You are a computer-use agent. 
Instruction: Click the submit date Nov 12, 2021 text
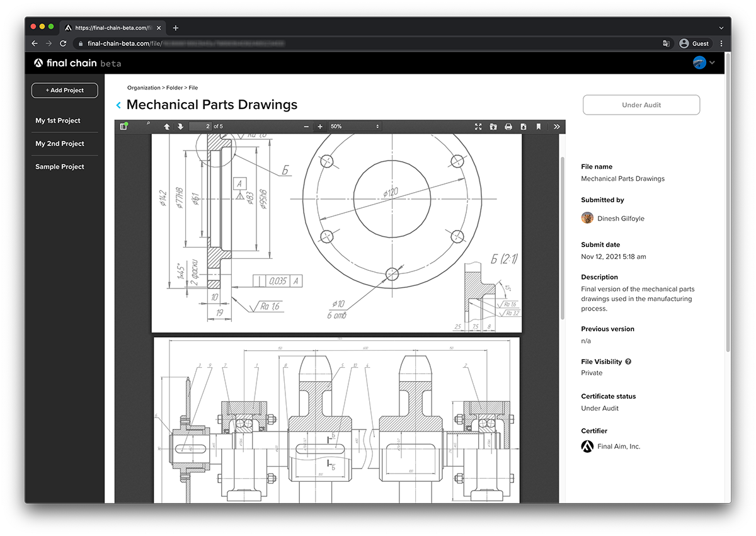[x=613, y=256]
